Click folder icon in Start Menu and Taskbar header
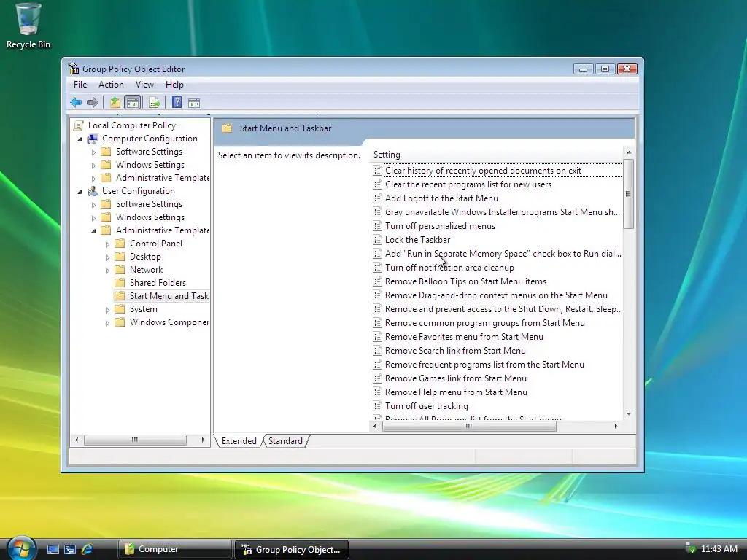747x560 pixels. point(227,128)
